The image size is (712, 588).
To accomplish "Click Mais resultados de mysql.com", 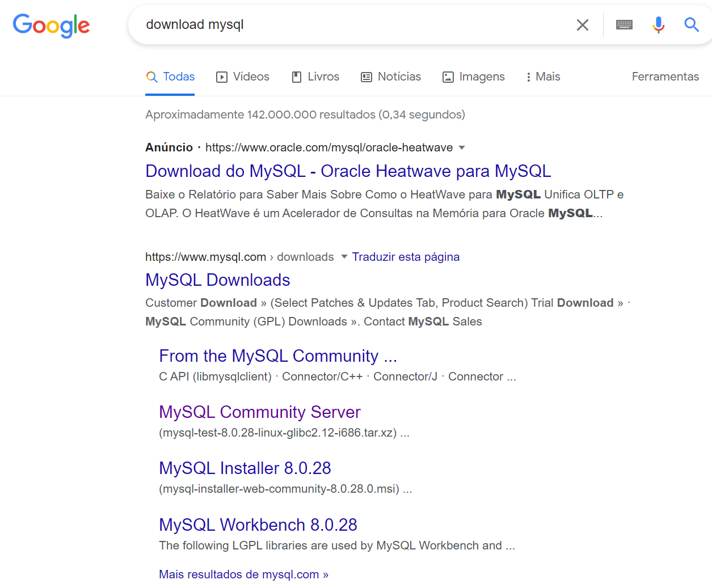I will (x=243, y=574).
